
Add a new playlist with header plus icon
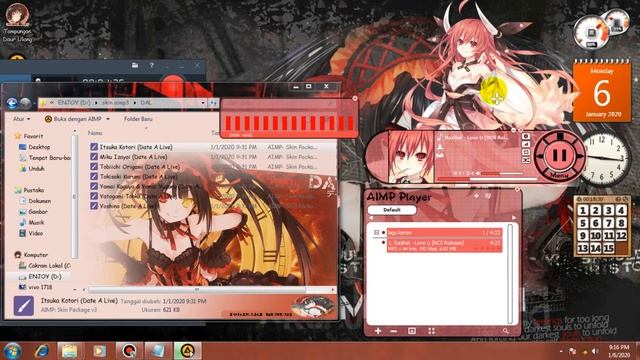click(476, 196)
